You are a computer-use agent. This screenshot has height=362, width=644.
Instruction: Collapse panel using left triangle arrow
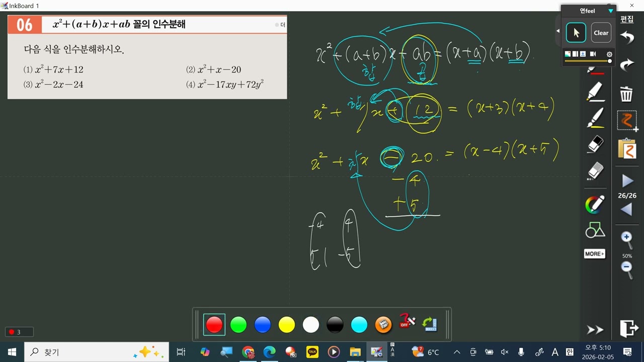[557, 31]
